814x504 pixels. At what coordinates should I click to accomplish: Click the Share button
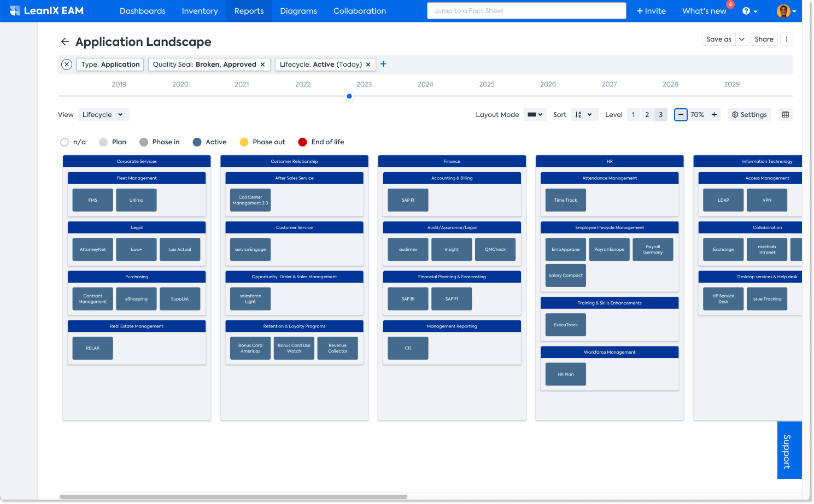pos(764,39)
